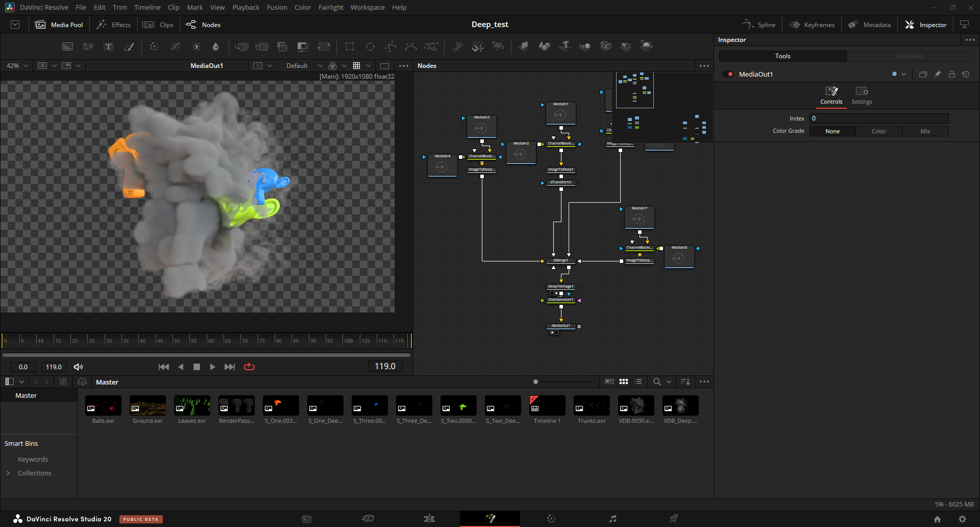The height and width of the screenshot is (527, 980).
Task: Add an Ellipse mask tool
Action: click(x=370, y=46)
